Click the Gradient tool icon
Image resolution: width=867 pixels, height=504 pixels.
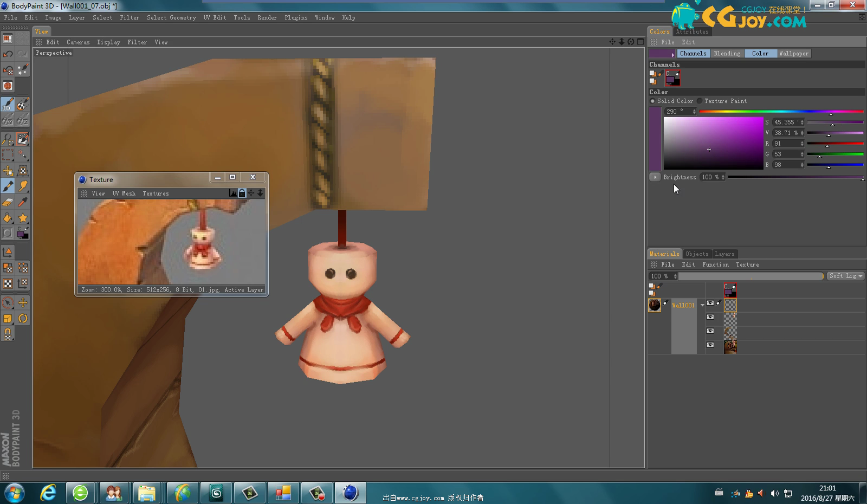tap(8, 234)
